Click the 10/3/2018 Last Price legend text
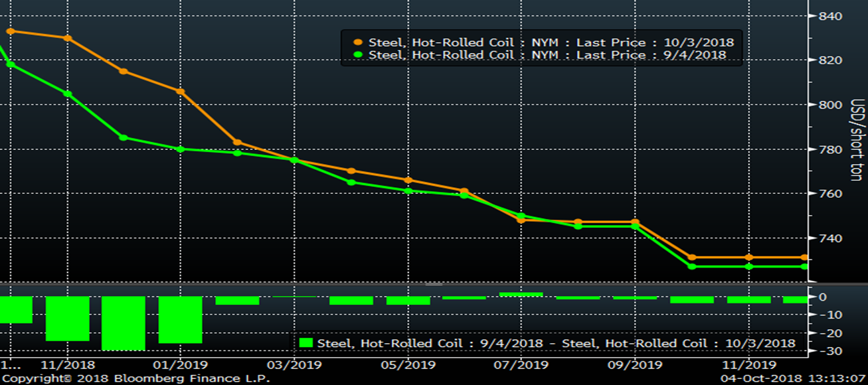 pos(551,42)
